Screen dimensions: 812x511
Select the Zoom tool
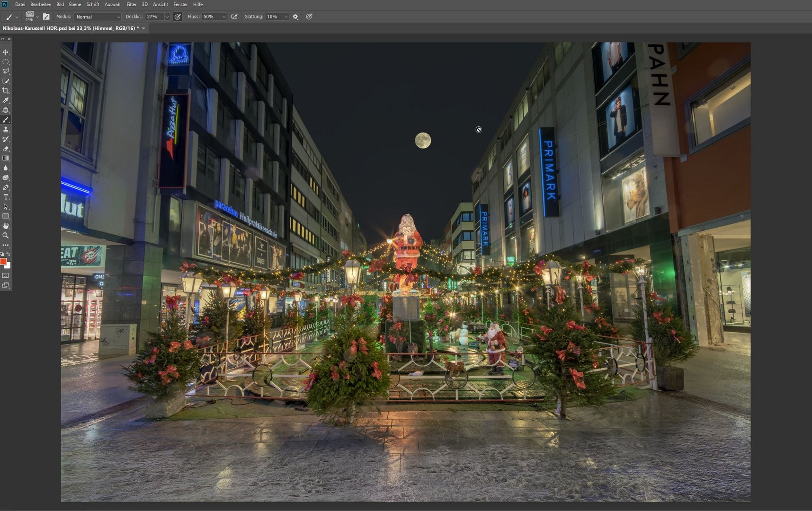[6, 236]
